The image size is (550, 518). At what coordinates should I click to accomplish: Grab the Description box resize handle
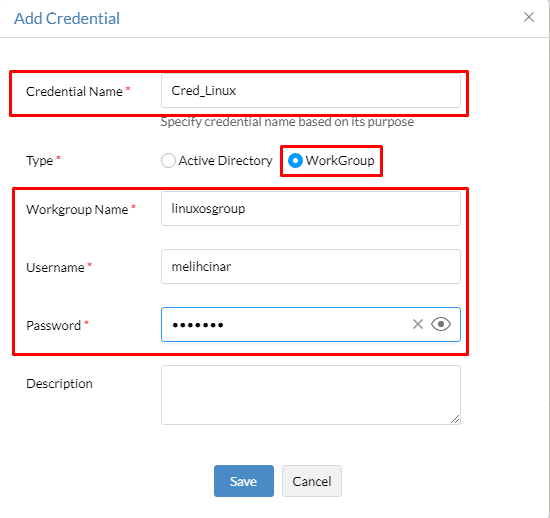click(455, 419)
